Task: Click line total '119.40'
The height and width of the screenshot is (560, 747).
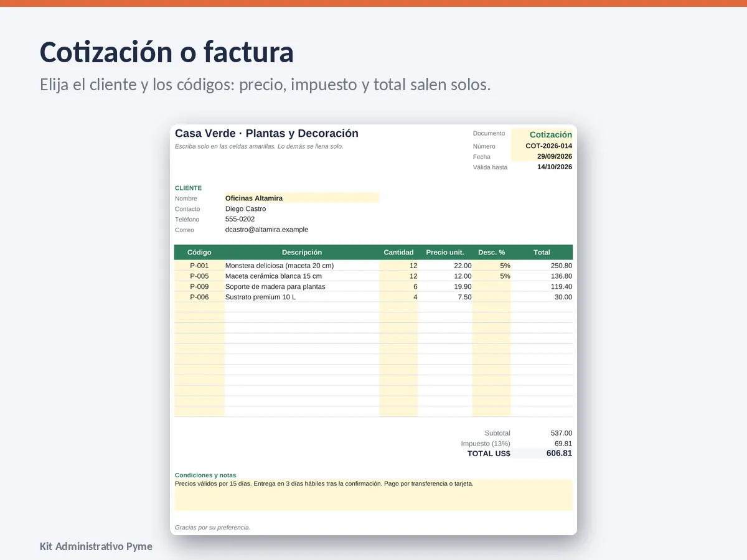Action: (x=561, y=287)
